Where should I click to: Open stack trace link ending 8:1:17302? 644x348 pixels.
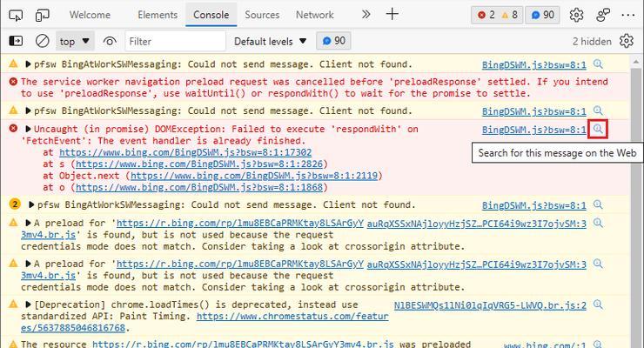[x=185, y=152]
